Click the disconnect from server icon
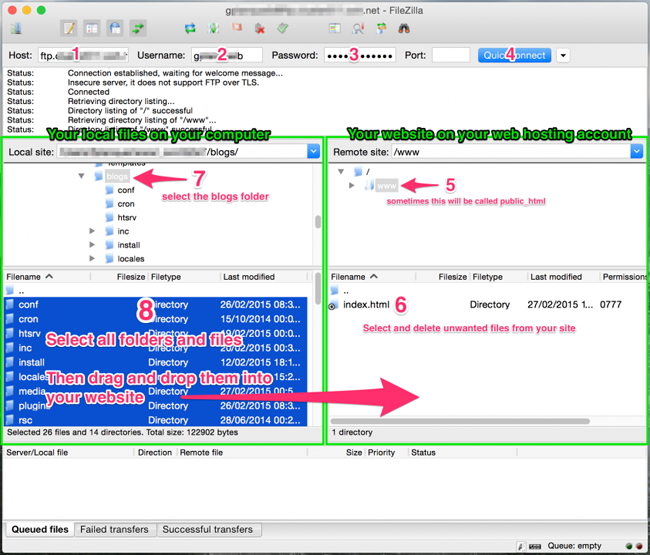Viewport: 650px width, 555px height. pos(260,29)
